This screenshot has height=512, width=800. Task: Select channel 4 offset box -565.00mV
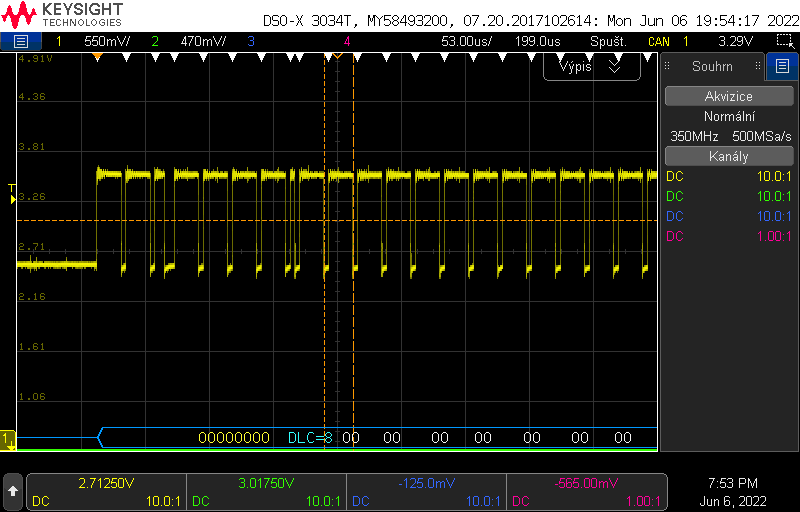[x=587, y=492]
